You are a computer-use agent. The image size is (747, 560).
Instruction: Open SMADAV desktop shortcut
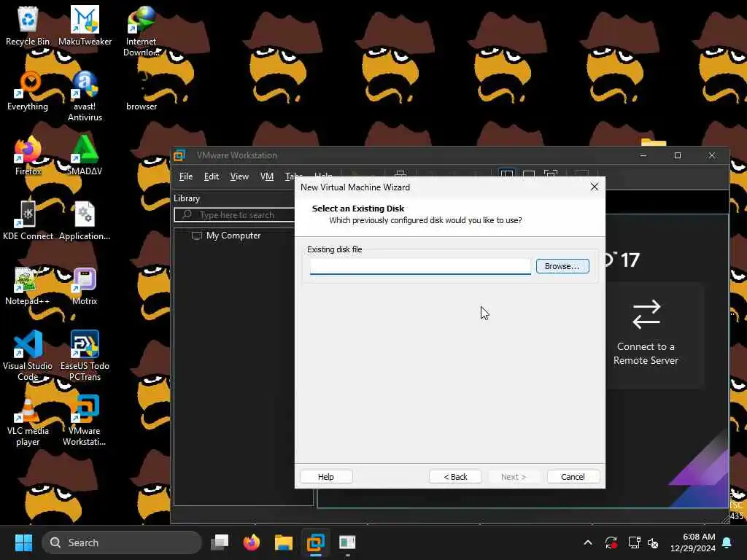pos(85,156)
